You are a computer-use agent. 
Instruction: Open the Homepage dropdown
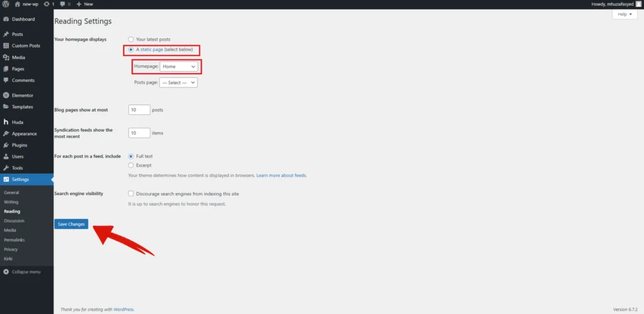point(179,66)
